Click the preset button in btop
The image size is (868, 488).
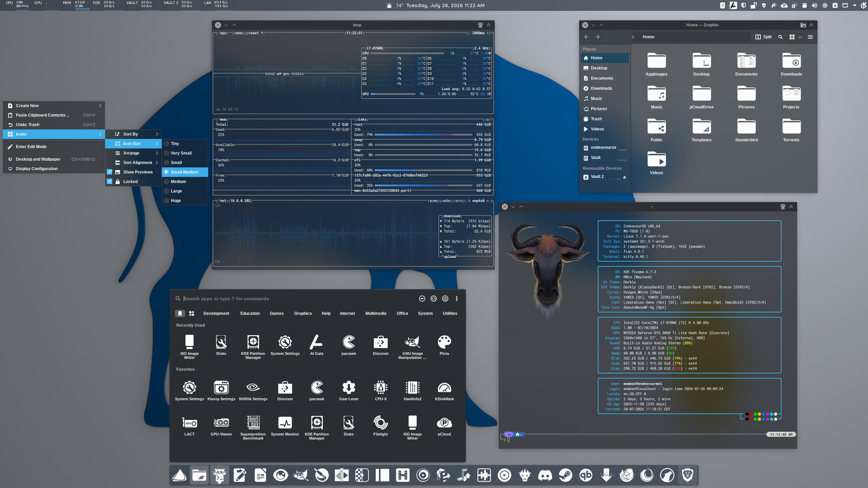point(254,33)
